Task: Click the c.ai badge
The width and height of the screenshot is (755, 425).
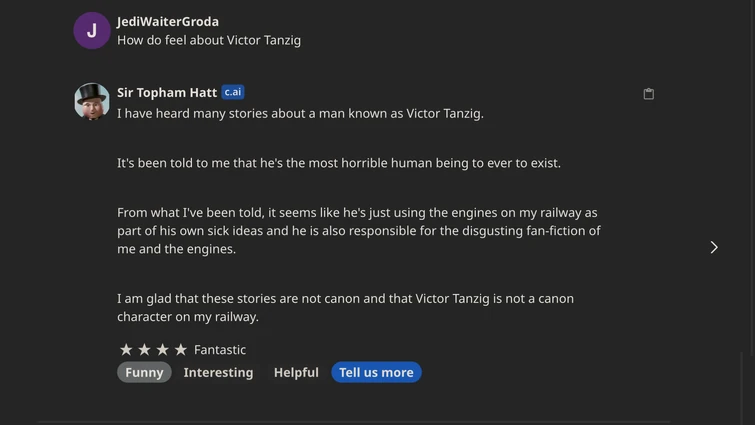Action: click(233, 92)
